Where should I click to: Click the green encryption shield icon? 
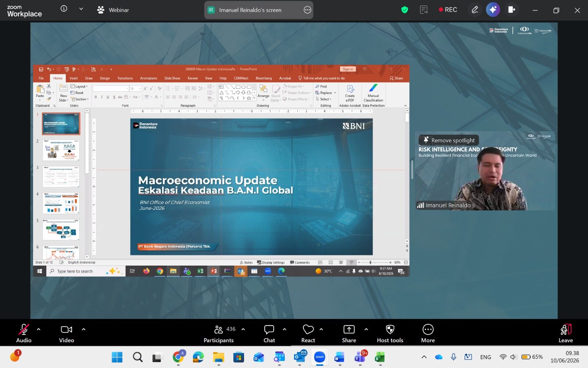pyautogui.click(x=405, y=10)
